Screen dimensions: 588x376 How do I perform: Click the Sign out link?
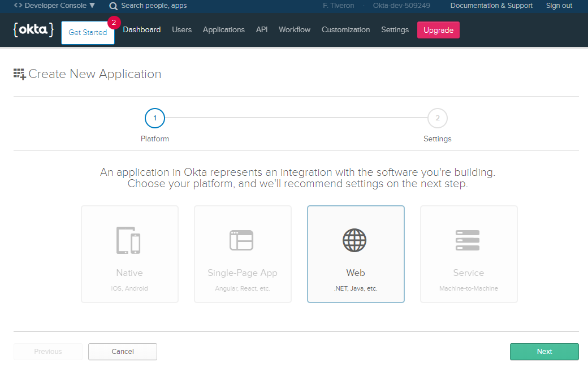coord(559,6)
